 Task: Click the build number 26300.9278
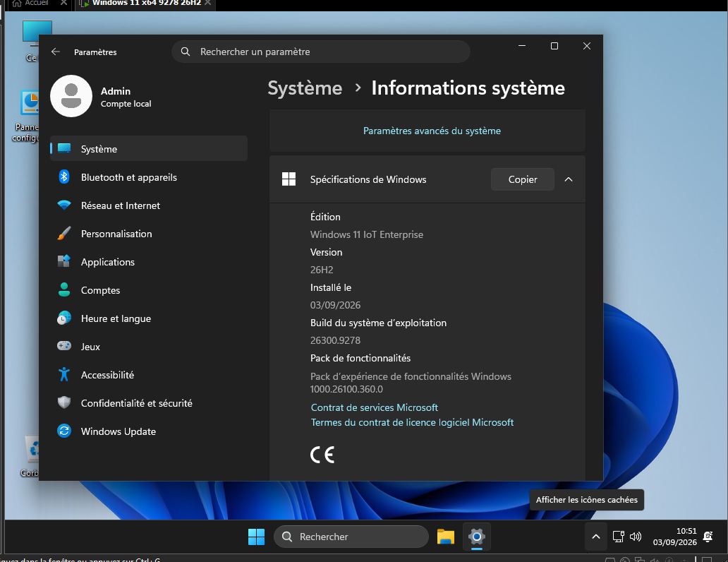[335, 341]
